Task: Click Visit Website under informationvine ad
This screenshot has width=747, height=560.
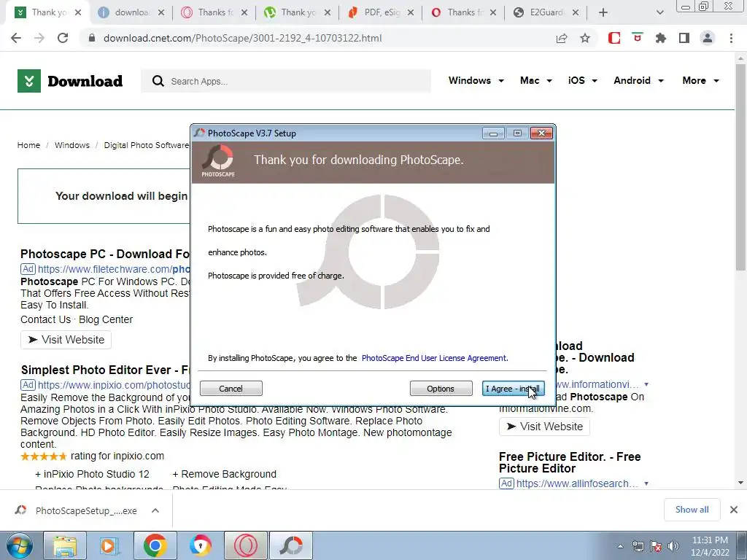Action: click(544, 426)
